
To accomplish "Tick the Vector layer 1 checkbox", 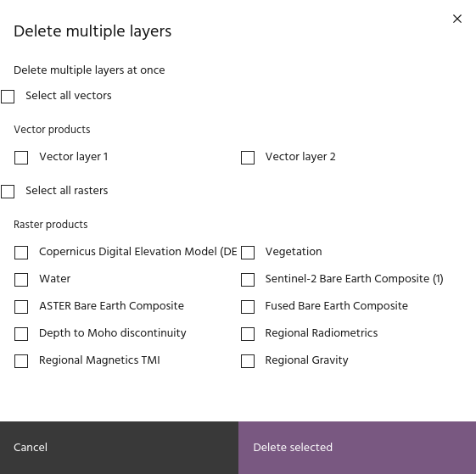I will click(x=21, y=158).
